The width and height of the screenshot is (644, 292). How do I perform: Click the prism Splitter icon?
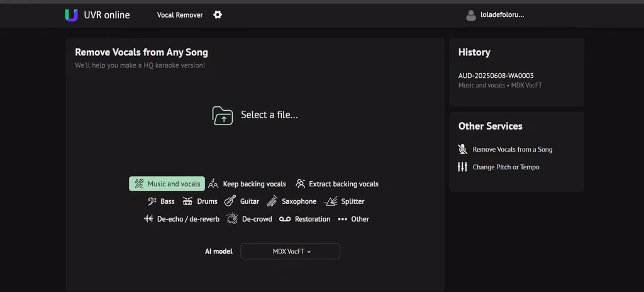point(331,201)
